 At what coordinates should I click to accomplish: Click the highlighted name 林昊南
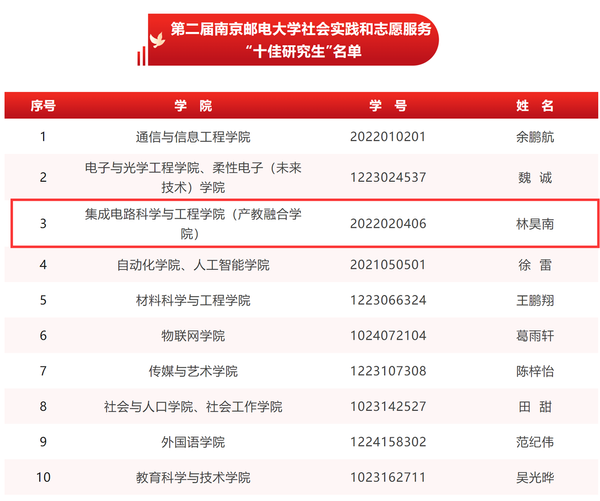click(x=533, y=223)
